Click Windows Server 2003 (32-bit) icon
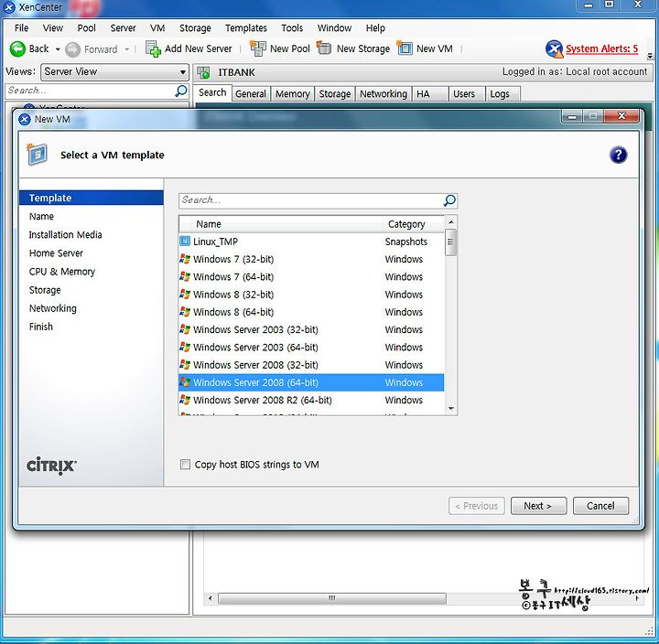This screenshot has width=659, height=644. 185,329
